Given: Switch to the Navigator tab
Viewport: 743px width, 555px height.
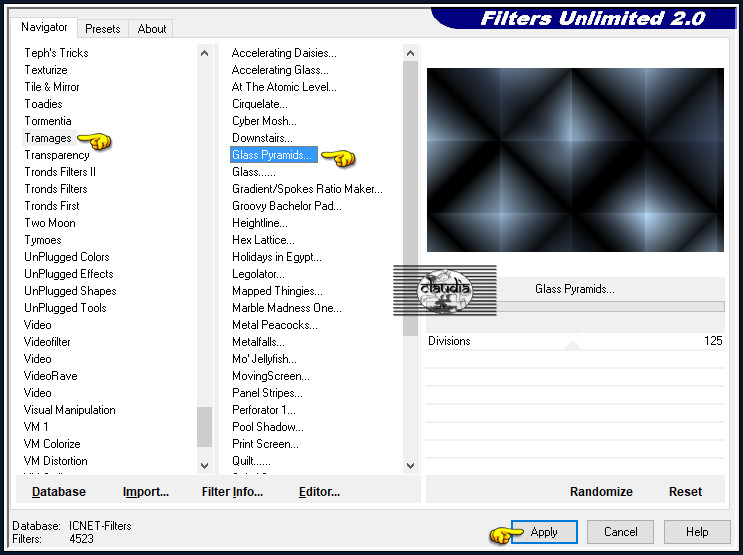Looking at the screenshot, I should (x=44, y=27).
